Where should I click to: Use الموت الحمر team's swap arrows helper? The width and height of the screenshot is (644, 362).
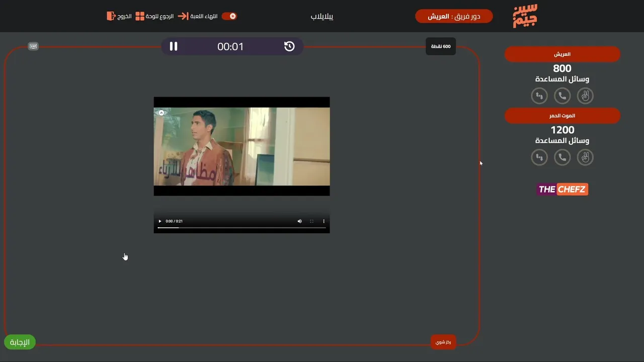tap(539, 157)
